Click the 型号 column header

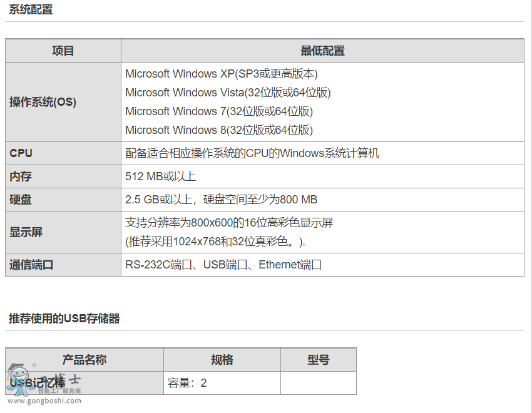click(x=318, y=360)
